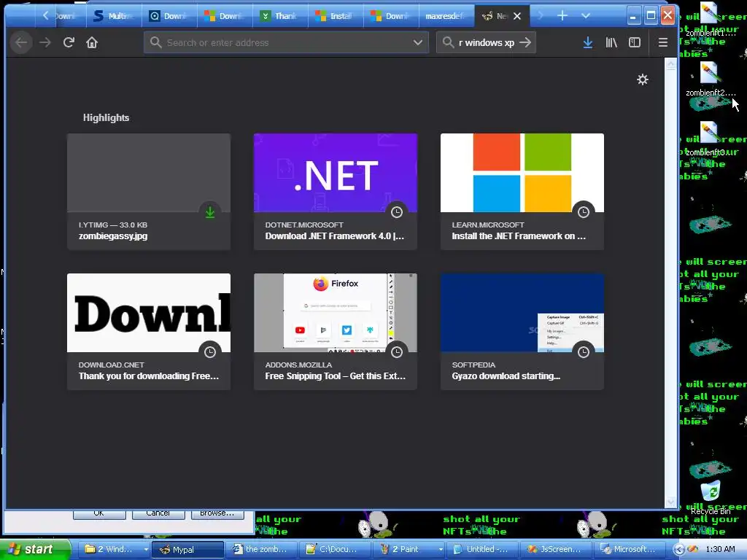Open the Microsoft... taskbar window
The image size is (747, 560).
coord(630,549)
